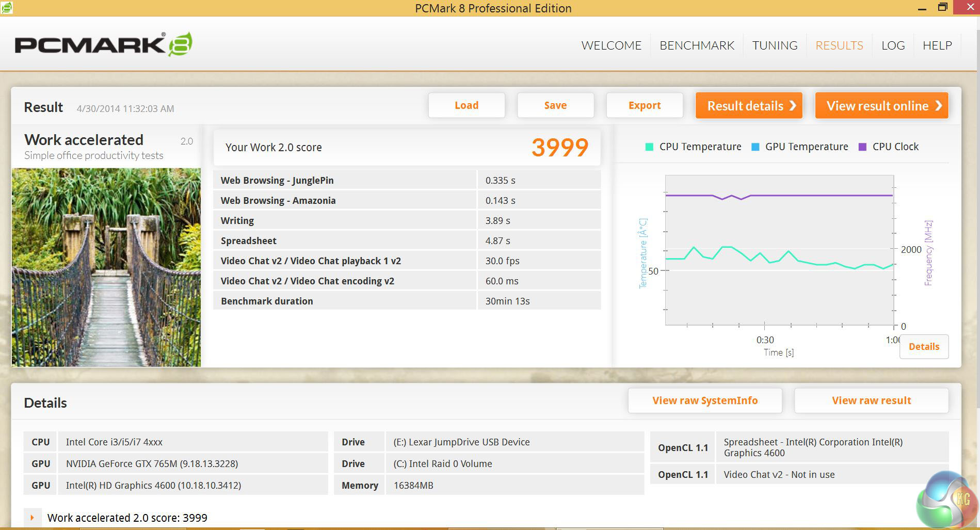Open the Help tab
This screenshot has width=980, height=530.
point(937,45)
